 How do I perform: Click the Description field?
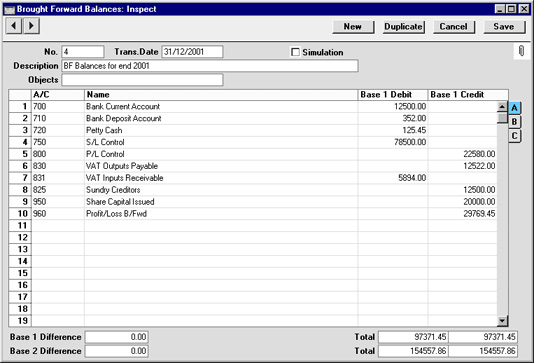click(x=210, y=66)
